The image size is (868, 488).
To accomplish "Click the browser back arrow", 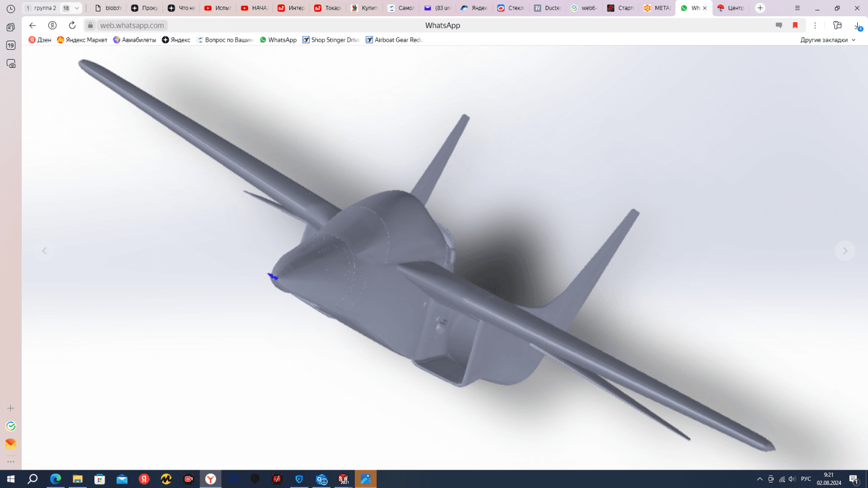I will pyautogui.click(x=33, y=25).
